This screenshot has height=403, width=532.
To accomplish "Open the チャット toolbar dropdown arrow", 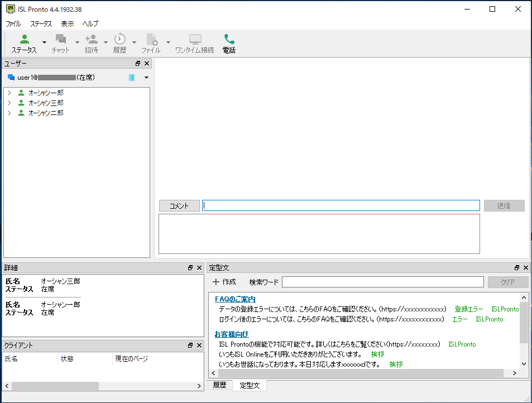I will [x=77, y=42].
